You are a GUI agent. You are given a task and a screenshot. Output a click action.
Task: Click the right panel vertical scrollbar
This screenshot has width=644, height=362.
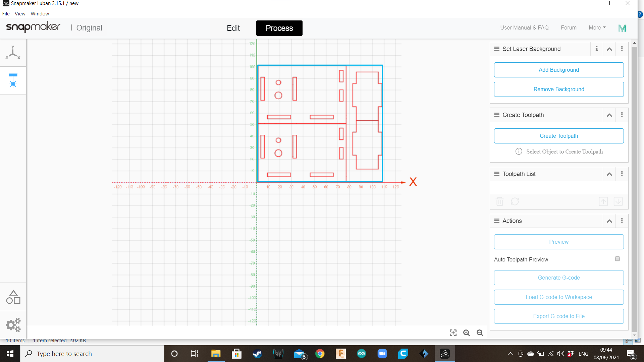[x=634, y=188]
